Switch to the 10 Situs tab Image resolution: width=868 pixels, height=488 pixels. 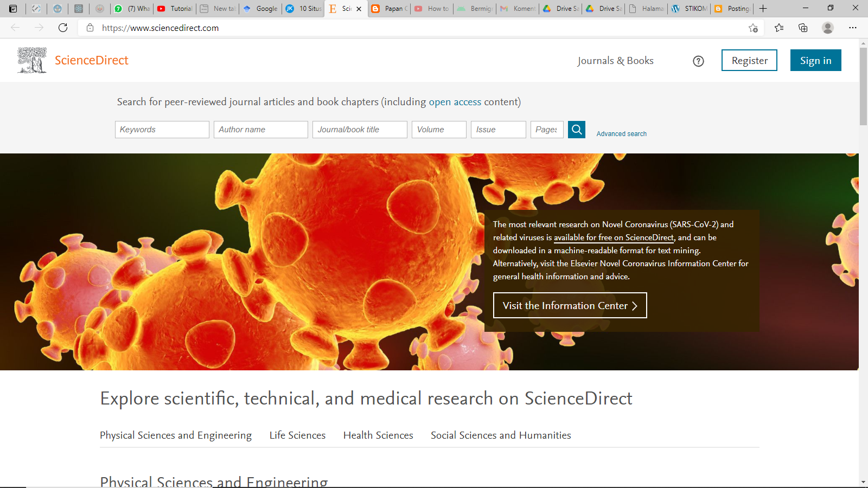coord(303,8)
